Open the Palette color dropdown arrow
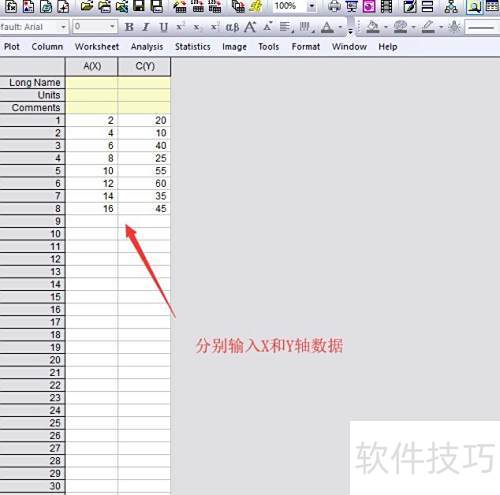Screen dimensions: 500x495 [x=413, y=27]
